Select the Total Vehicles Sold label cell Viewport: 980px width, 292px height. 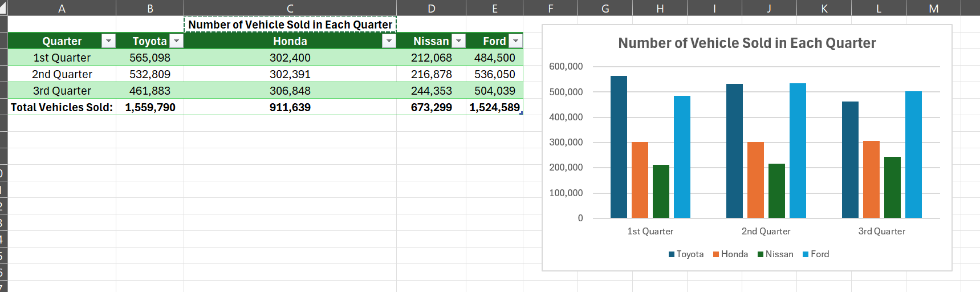pos(62,107)
